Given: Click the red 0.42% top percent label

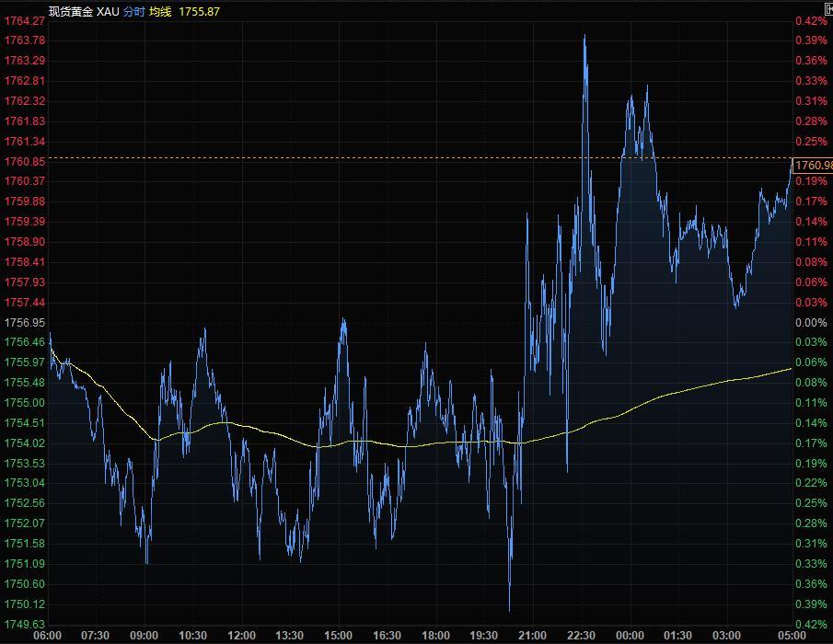Looking at the screenshot, I should 811,20.
